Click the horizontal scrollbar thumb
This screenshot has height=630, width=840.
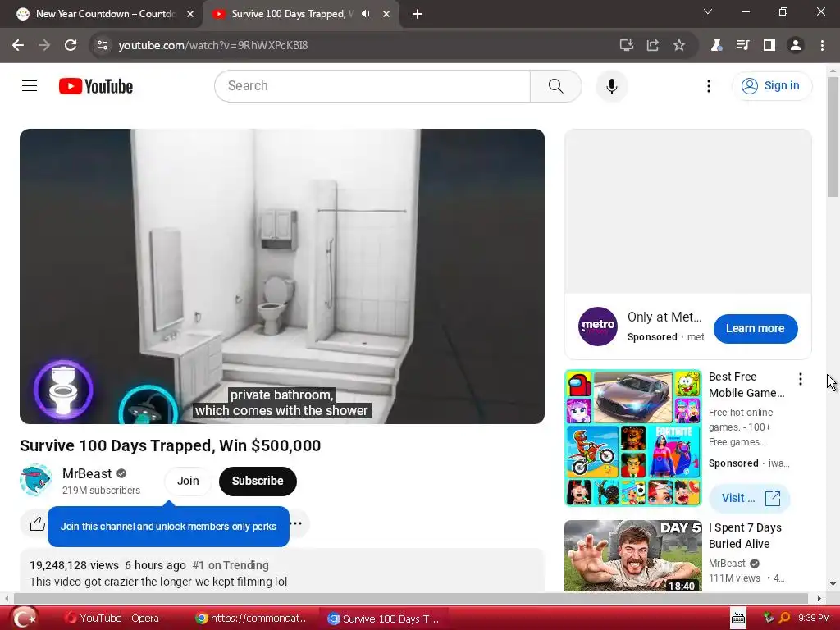click(411, 598)
